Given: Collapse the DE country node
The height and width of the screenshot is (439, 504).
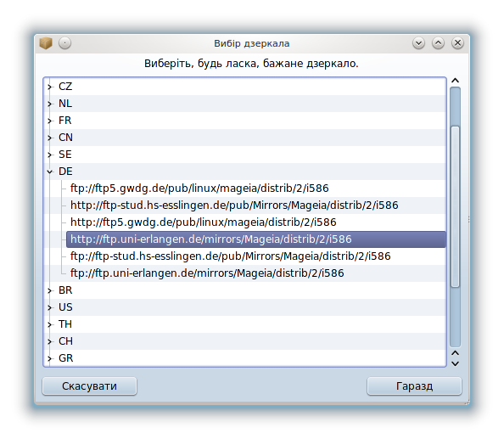Looking at the screenshot, I should 49,172.
